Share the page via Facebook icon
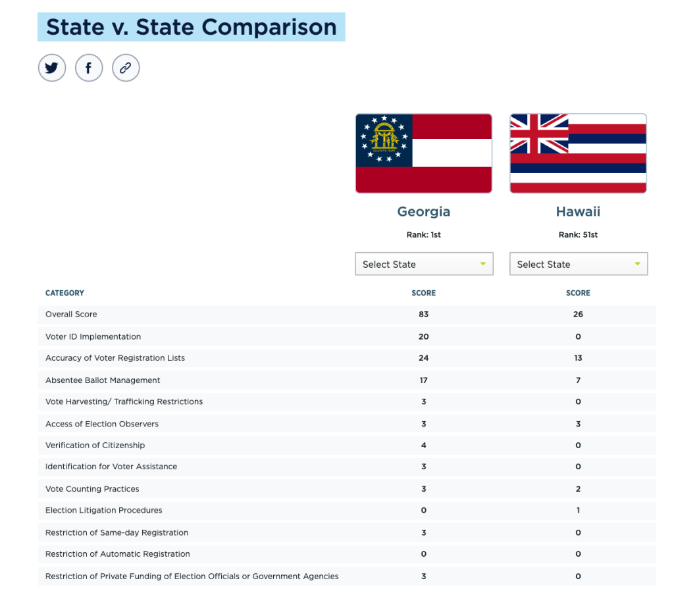This screenshot has width=674, height=616. tap(89, 68)
